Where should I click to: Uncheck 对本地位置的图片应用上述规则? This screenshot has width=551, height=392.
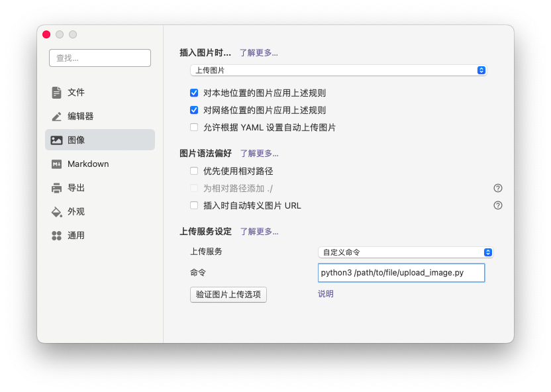pyautogui.click(x=194, y=93)
